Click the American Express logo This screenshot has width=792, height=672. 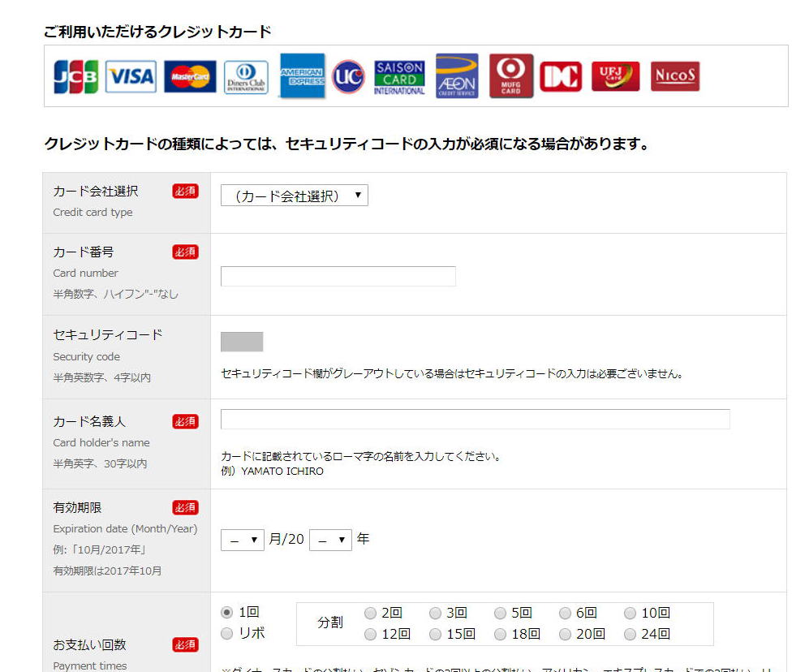click(302, 75)
